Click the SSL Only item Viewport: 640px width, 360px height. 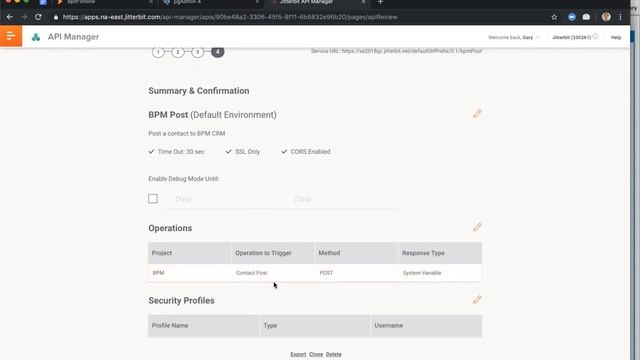[242, 151]
